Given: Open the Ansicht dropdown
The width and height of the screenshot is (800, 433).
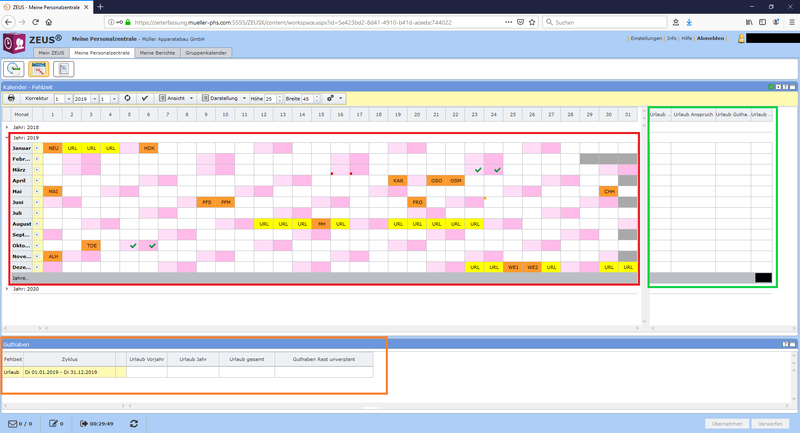Looking at the screenshot, I should click(176, 99).
